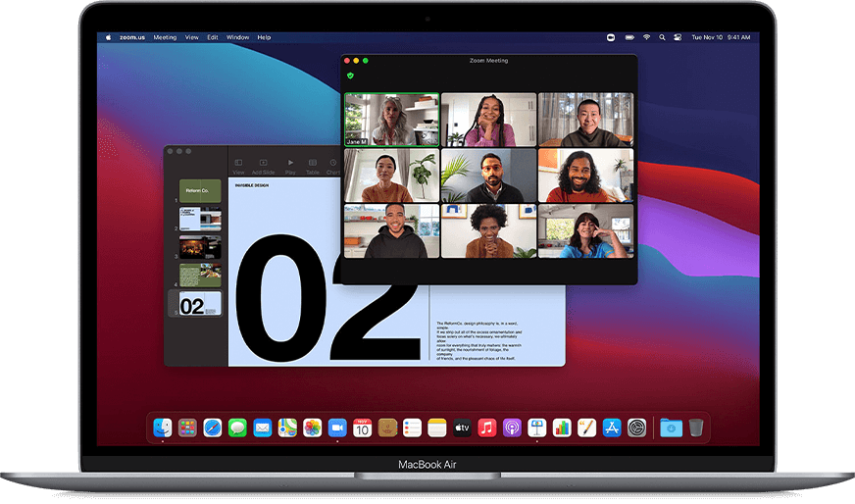This screenshot has height=504, width=855.
Task: Switch to Zoom app in dock
Action: [337, 428]
